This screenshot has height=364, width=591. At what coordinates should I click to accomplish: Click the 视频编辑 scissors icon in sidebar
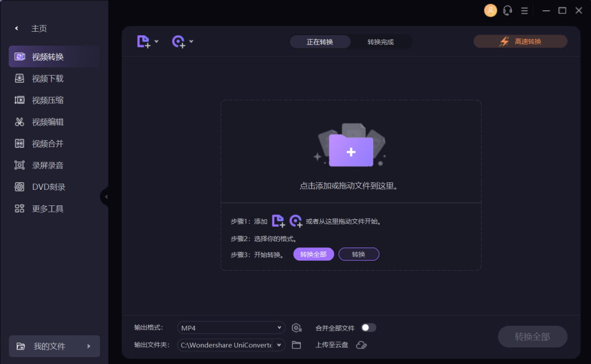[19, 122]
